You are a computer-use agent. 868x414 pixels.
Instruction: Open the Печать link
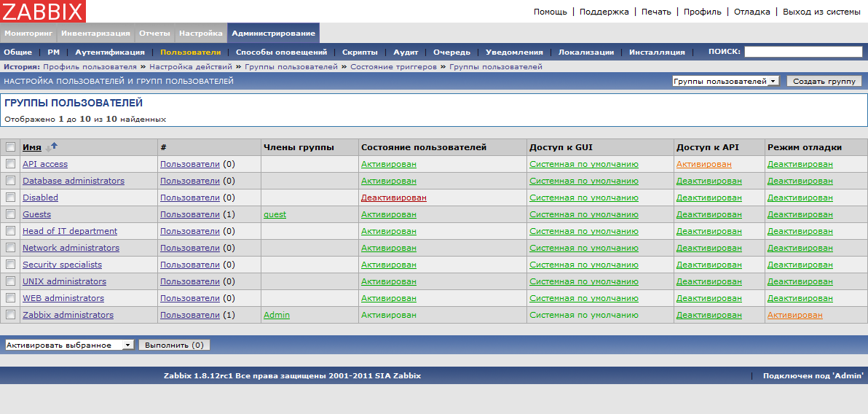point(656,12)
